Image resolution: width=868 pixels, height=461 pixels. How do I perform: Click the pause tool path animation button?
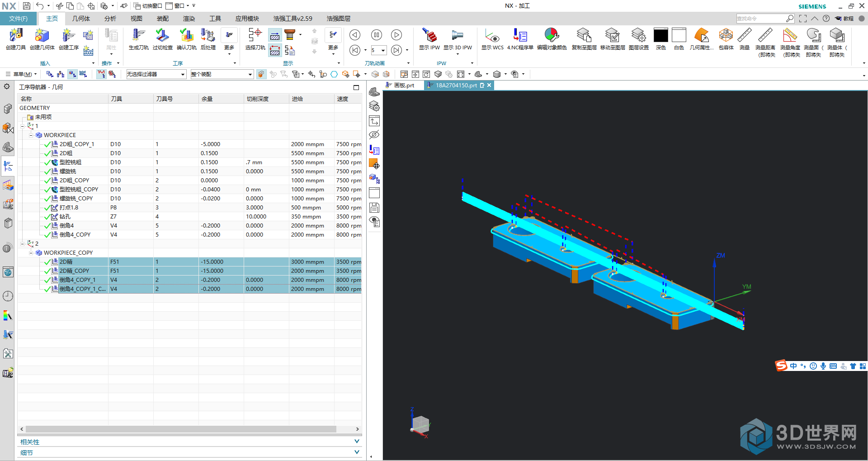pos(376,35)
